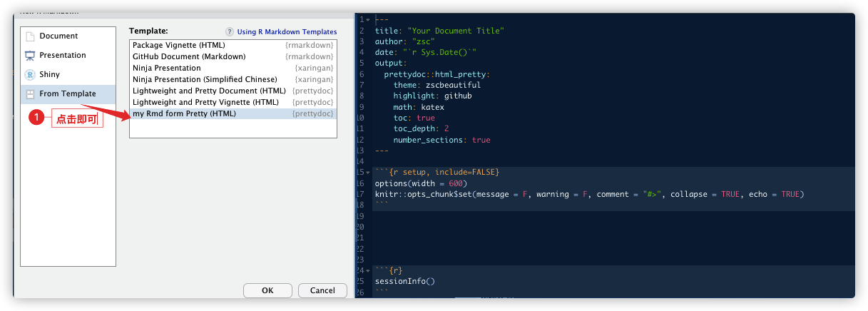Choose Ninja Presentation (Simplified Chinese) template

point(233,79)
